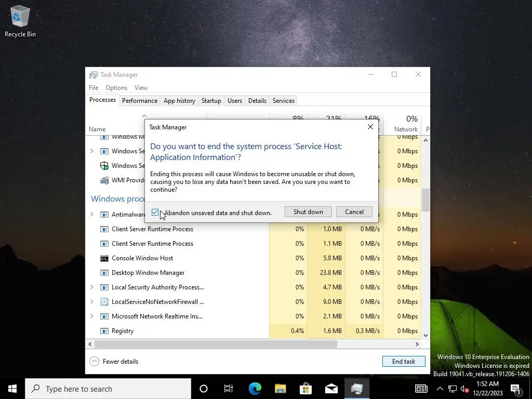Expand the Windows Se... row with window icon

click(91, 151)
